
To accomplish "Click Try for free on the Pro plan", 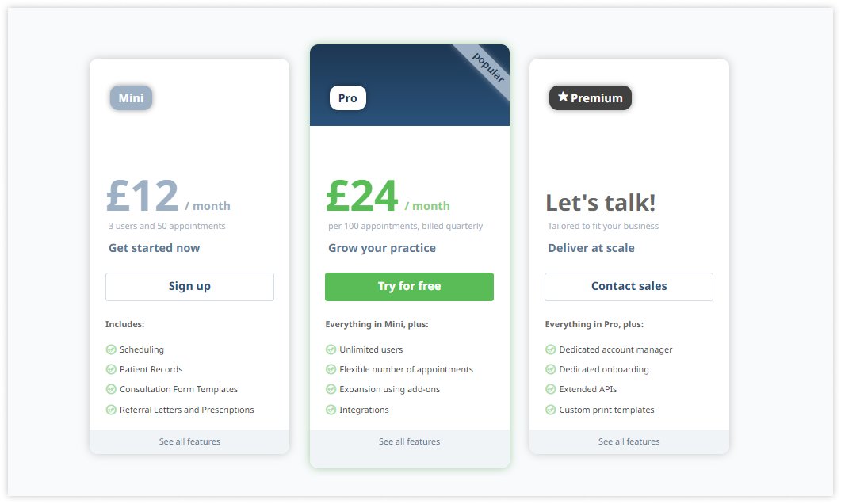I will (409, 286).
